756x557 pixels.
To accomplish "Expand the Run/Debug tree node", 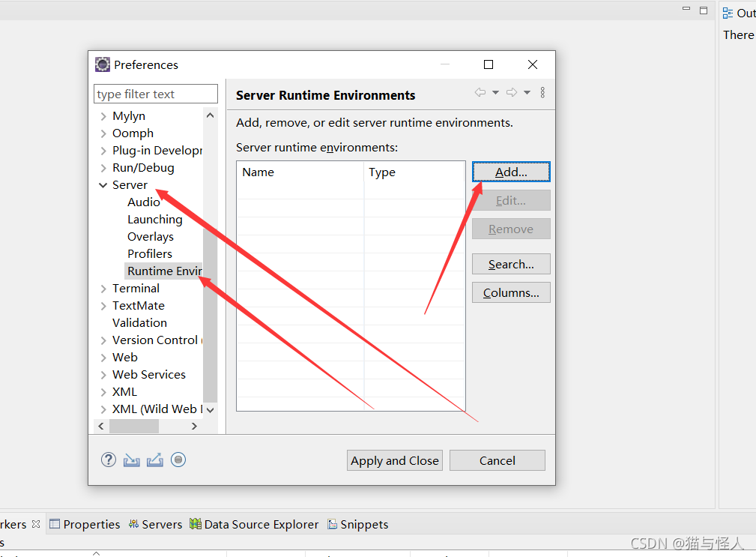I will 103,168.
